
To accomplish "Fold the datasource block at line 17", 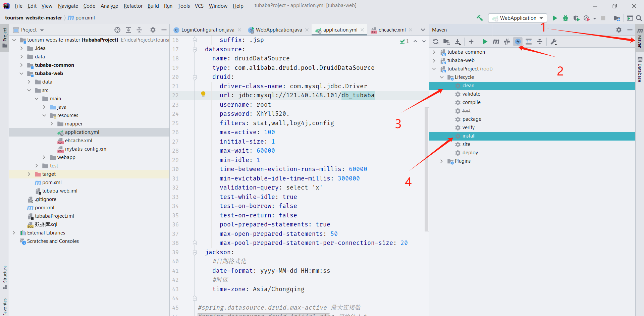I will click(x=195, y=49).
